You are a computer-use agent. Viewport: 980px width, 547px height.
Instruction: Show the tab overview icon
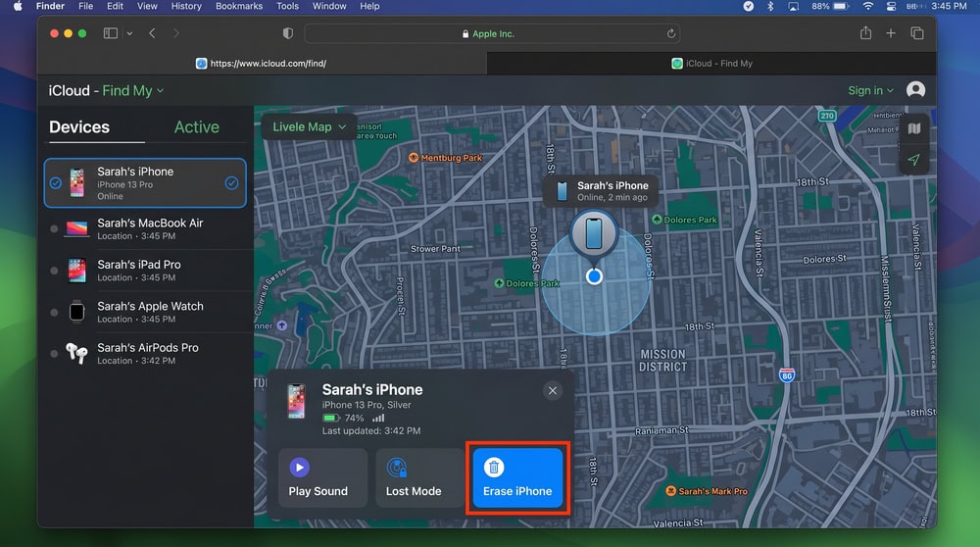(917, 33)
